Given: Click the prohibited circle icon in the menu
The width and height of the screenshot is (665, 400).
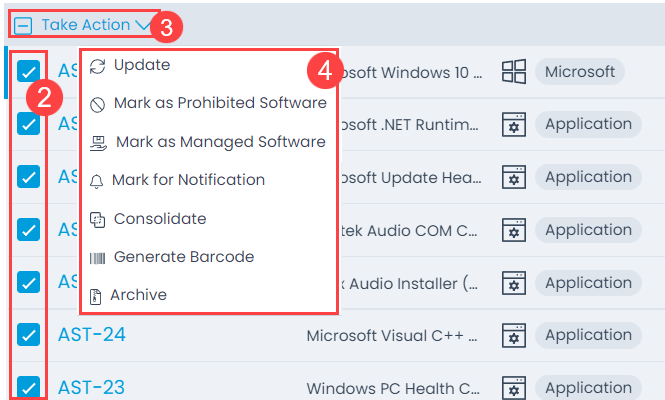Looking at the screenshot, I should 97,104.
